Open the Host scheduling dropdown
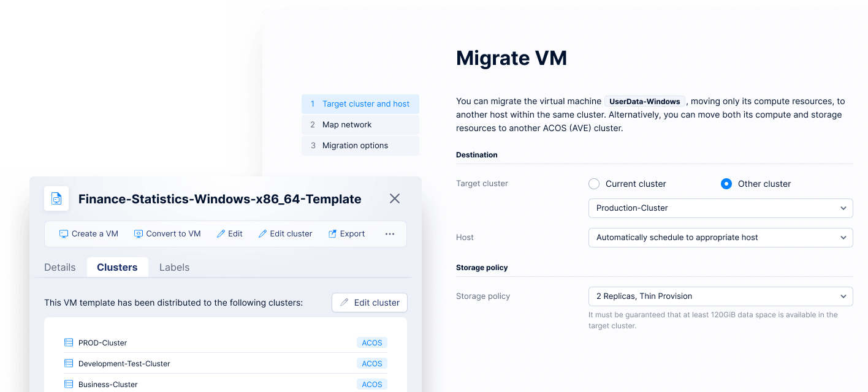The width and height of the screenshot is (868, 392). click(x=720, y=238)
